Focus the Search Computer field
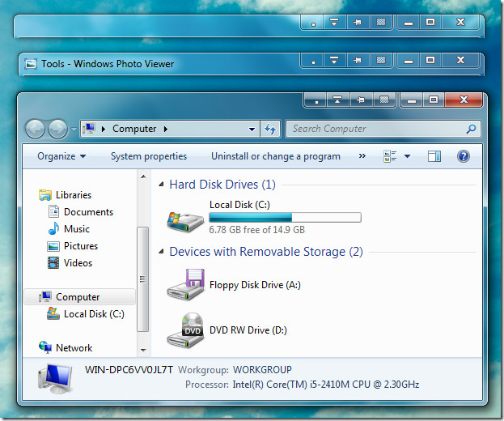This screenshot has height=421, width=504. coord(383,129)
